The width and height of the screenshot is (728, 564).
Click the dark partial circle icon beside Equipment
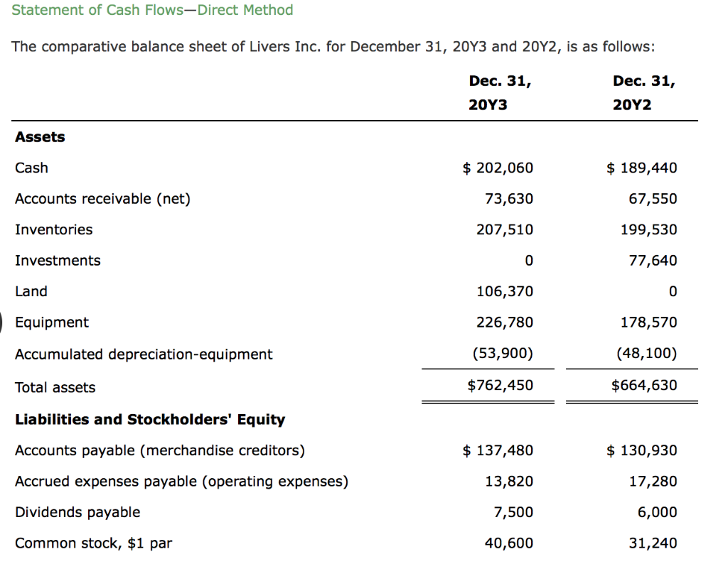(x=1, y=322)
